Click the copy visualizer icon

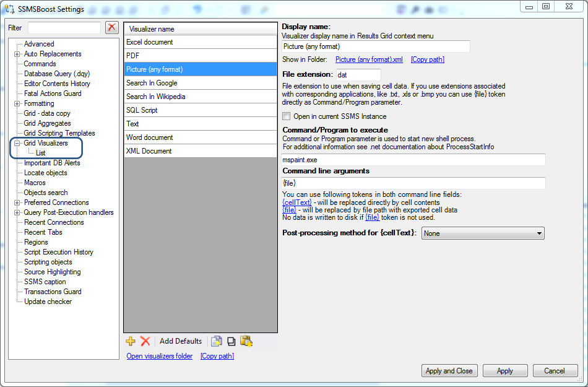(231, 341)
